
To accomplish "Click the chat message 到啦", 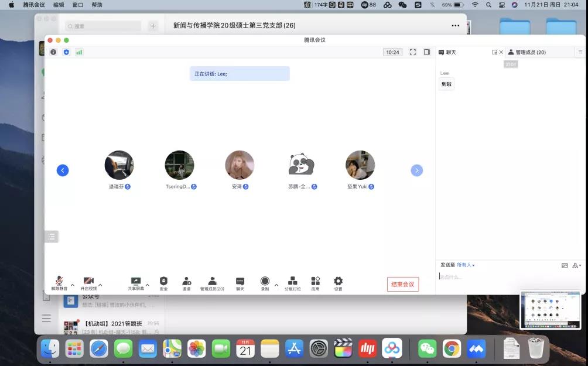I will point(446,84).
